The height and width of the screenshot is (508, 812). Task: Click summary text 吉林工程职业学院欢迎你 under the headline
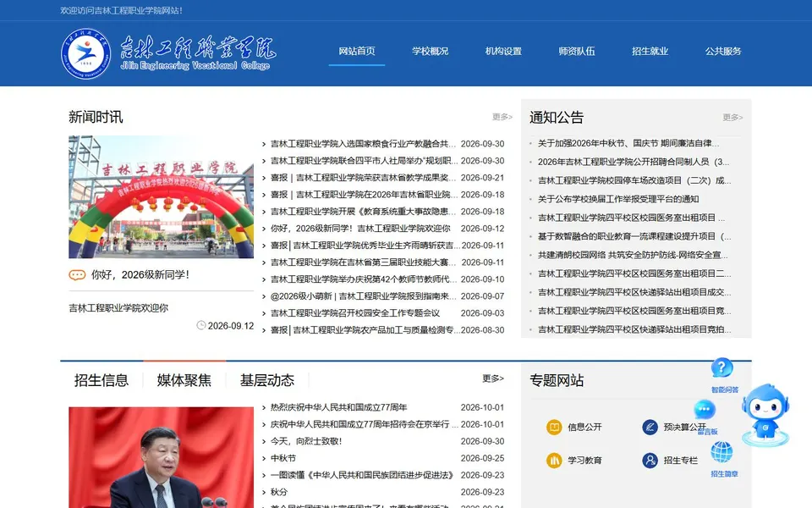118,308
